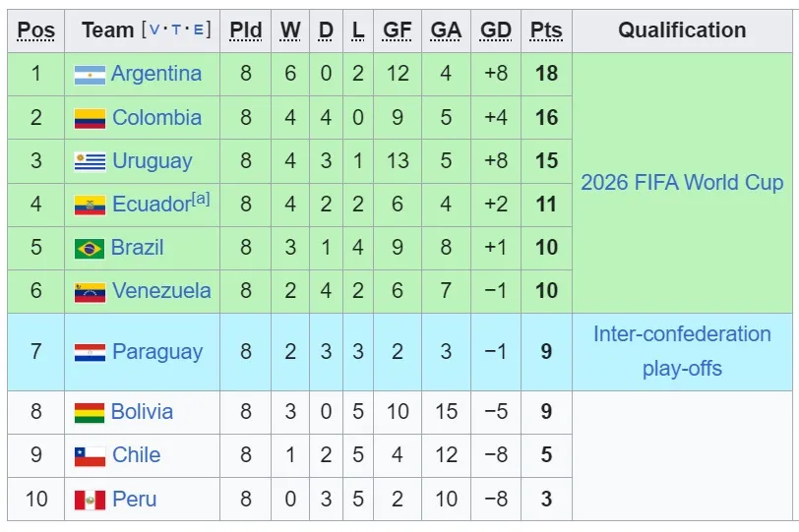This screenshot has height=532, width=799.
Task: Click the Peru flag icon
Action: pos(90,500)
